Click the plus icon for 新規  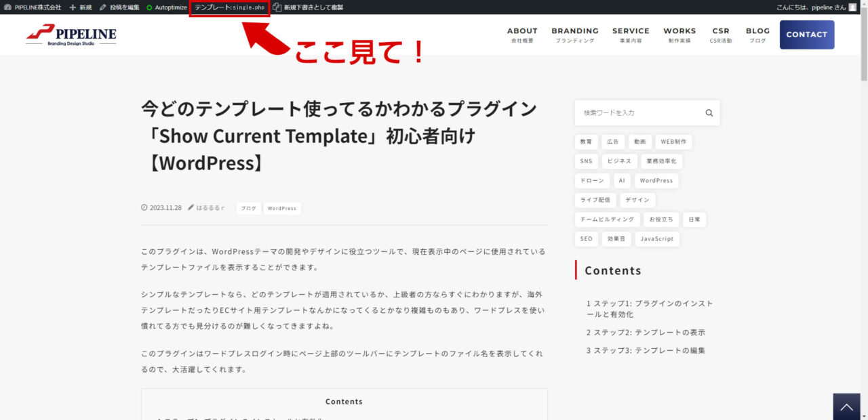click(x=73, y=7)
